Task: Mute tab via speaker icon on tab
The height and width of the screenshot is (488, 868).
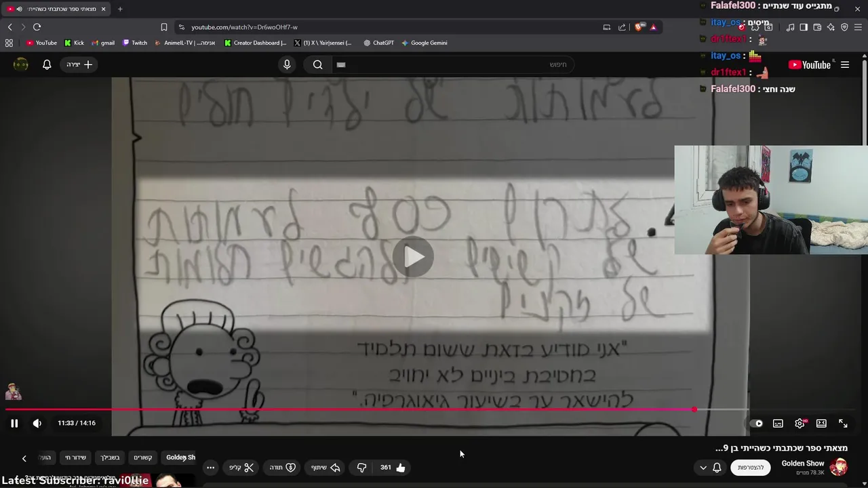Action: click(x=19, y=9)
